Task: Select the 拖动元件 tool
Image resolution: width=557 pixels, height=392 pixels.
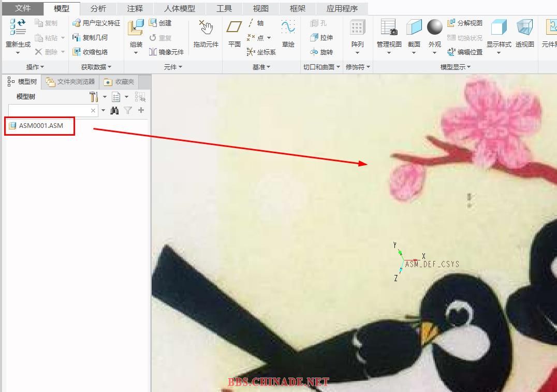Action: 206,34
